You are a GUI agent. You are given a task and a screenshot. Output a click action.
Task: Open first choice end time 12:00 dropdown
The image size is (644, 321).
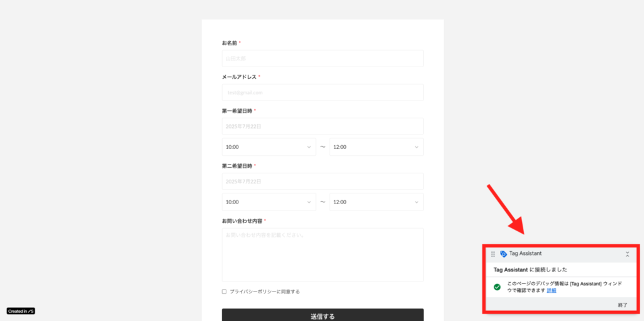[376, 147]
